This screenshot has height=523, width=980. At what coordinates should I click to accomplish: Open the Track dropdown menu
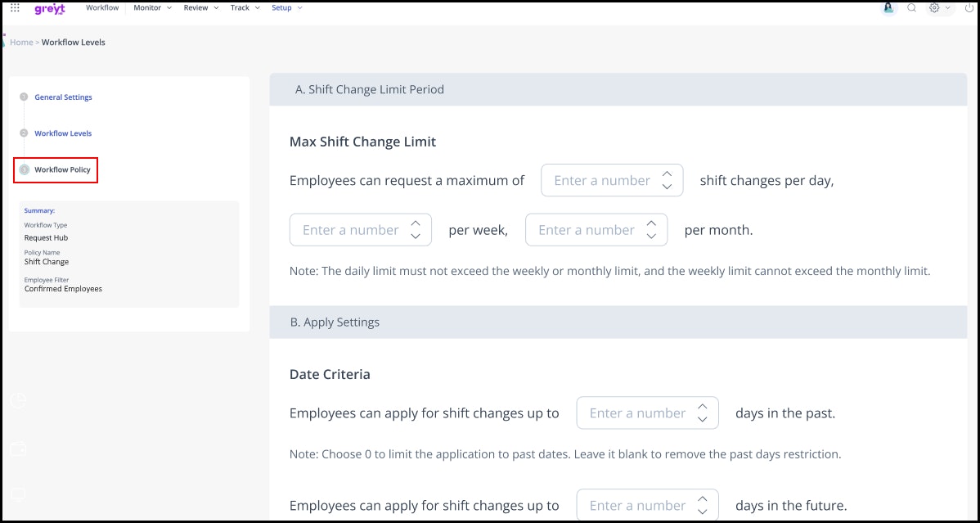click(x=245, y=8)
